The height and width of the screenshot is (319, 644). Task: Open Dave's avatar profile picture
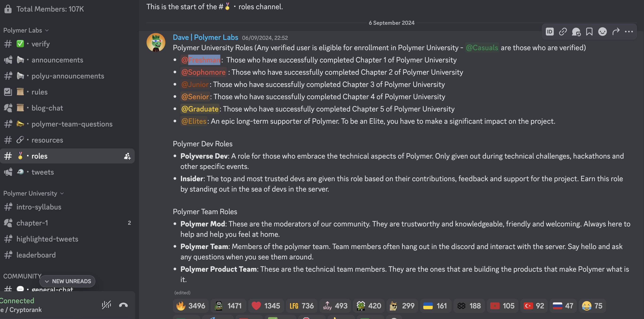156,42
